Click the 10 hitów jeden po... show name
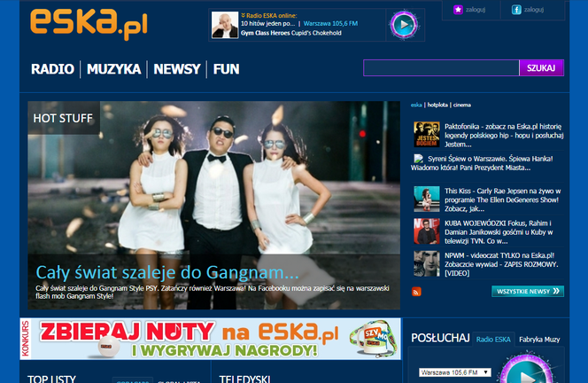Screen dimensions: 588x383 (x=267, y=23)
